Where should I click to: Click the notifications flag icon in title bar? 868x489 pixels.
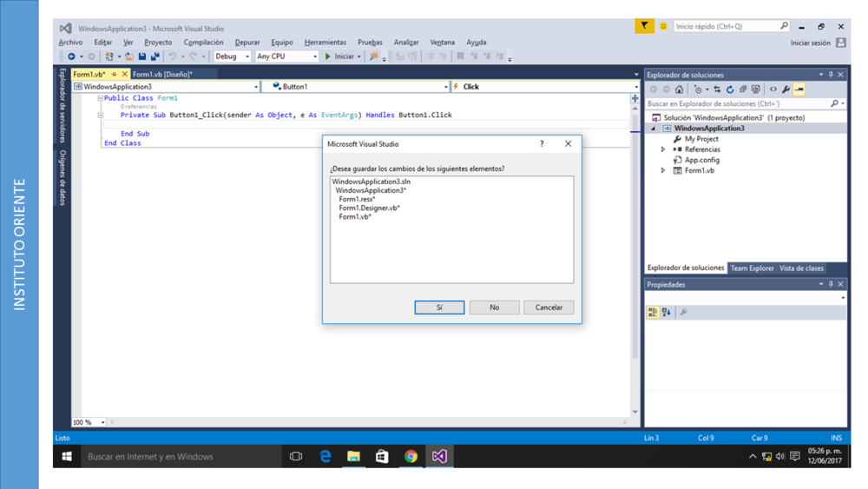coord(644,27)
